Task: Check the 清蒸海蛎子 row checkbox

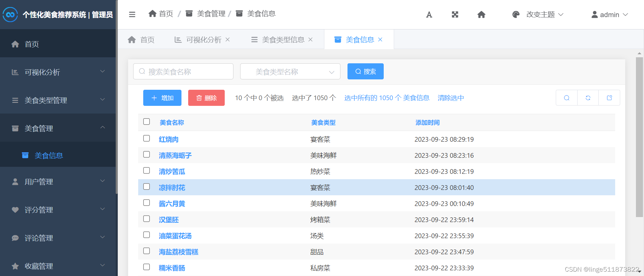Action: [x=147, y=154]
